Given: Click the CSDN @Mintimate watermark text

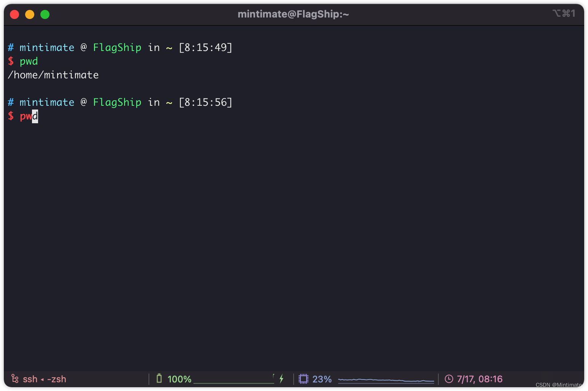Looking at the screenshot, I should click(558, 385).
